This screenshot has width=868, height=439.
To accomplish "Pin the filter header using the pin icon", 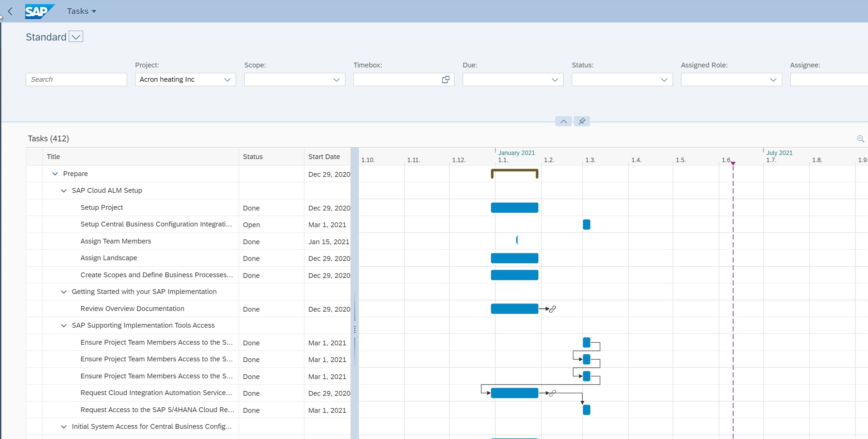I will point(581,121).
